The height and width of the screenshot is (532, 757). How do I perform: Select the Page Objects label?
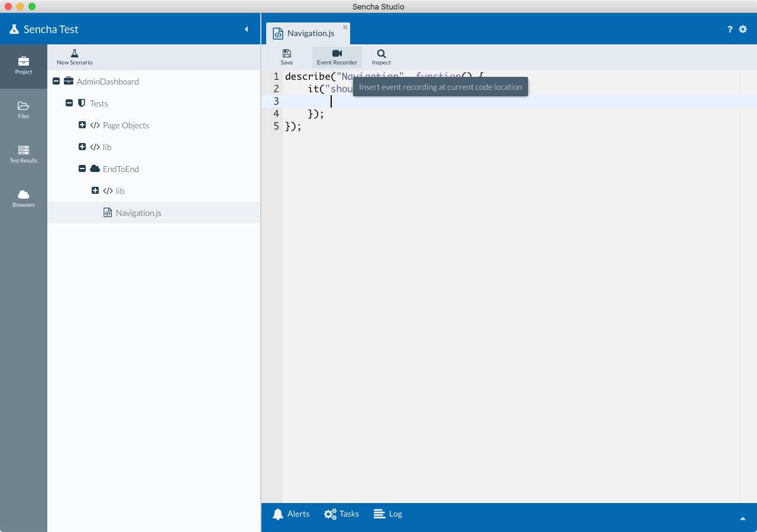[x=126, y=125]
